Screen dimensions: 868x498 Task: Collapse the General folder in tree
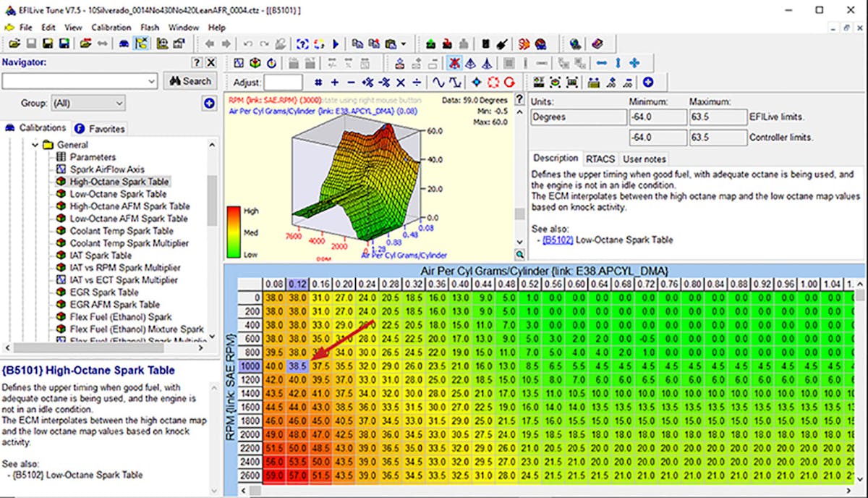(34, 145)
